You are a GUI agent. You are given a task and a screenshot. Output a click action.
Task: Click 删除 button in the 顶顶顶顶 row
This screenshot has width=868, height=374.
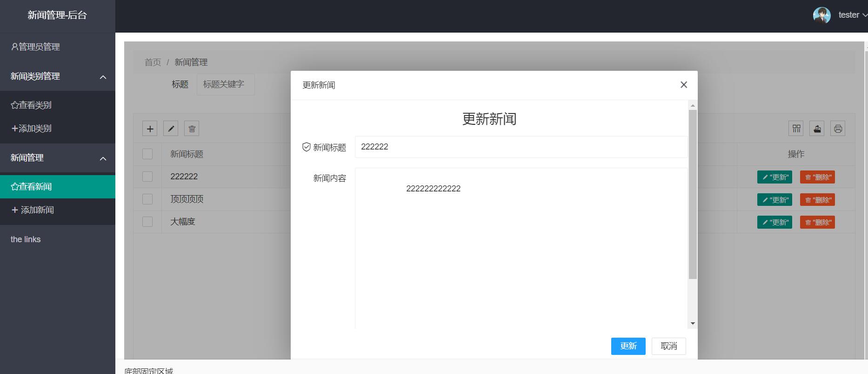817,200
